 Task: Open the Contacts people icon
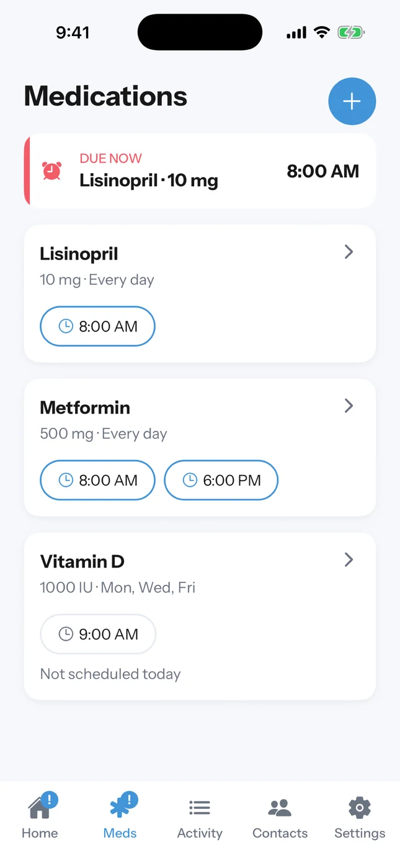280,807
